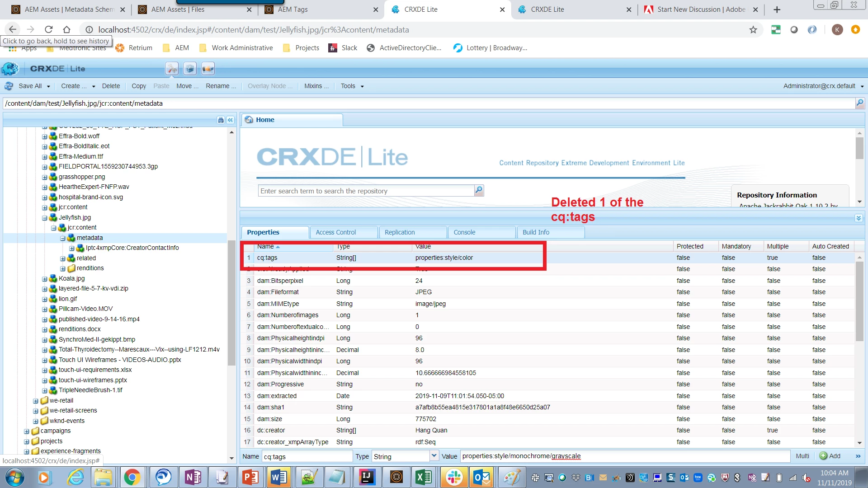
Task: Click the green Add property button
Action: pos(830,456)
